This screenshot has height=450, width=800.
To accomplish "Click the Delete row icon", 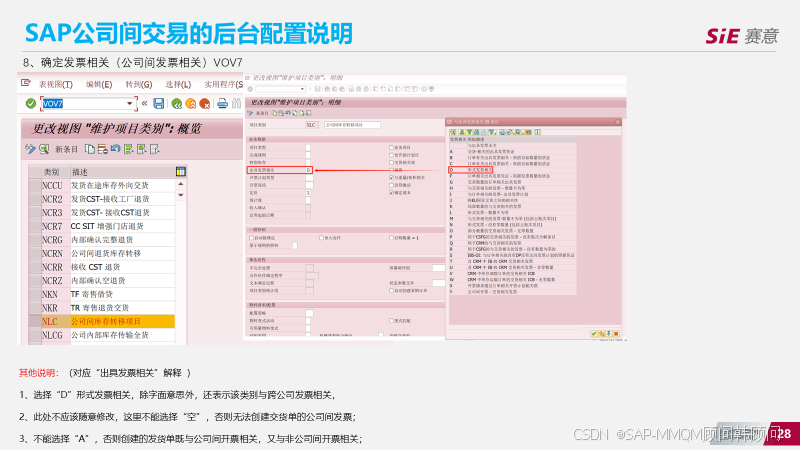I will [x=103, y=149].
